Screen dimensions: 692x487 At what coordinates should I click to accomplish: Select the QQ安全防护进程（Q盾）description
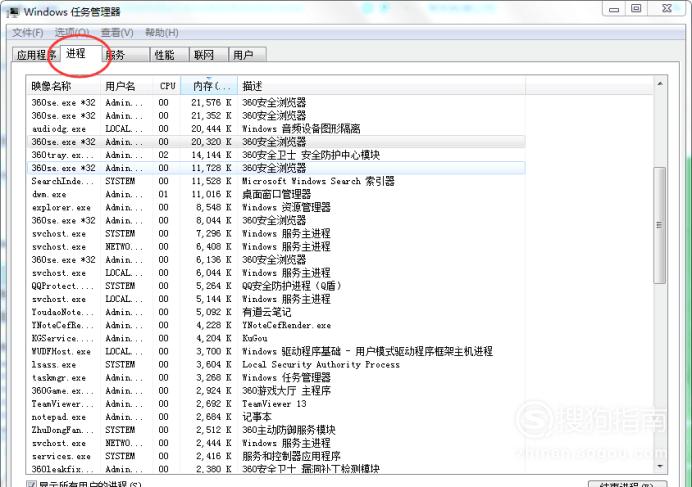292,286
